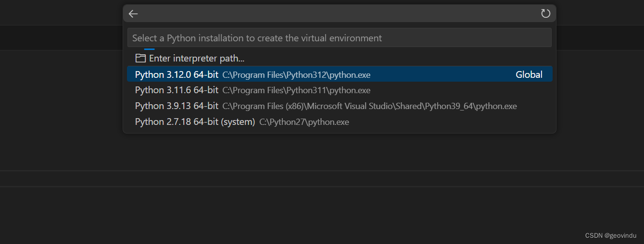Click the empty quick pick title bar area
The height and width of the screenshot is (244, 644).
pyautogui.click(x=339, y=13)
